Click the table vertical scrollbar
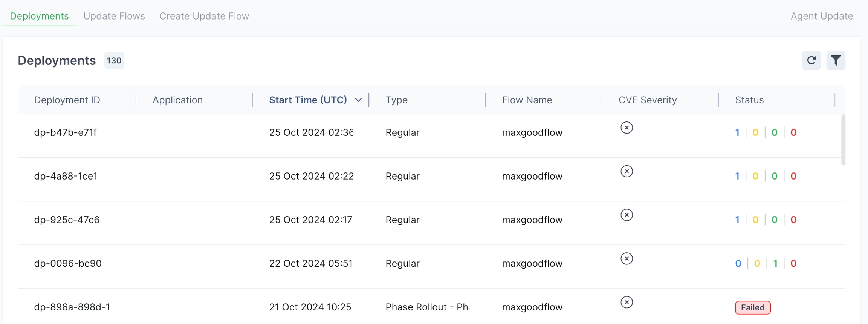 (x=843, y=140)
